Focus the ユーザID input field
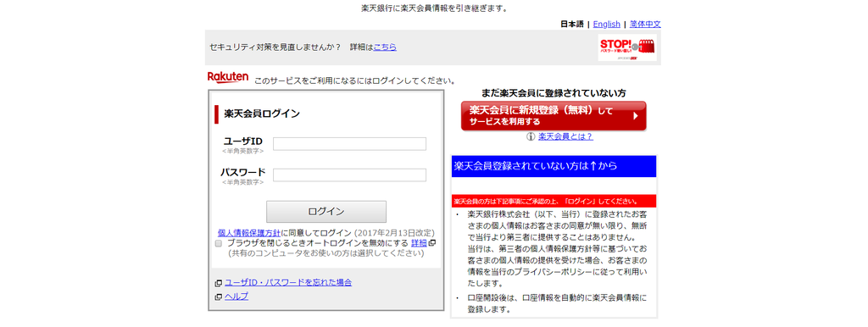 coord(349,144)
